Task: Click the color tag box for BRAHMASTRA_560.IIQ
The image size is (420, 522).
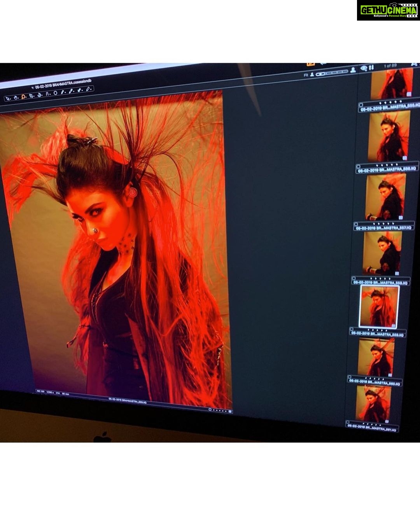Action: [x=349, y=377]
